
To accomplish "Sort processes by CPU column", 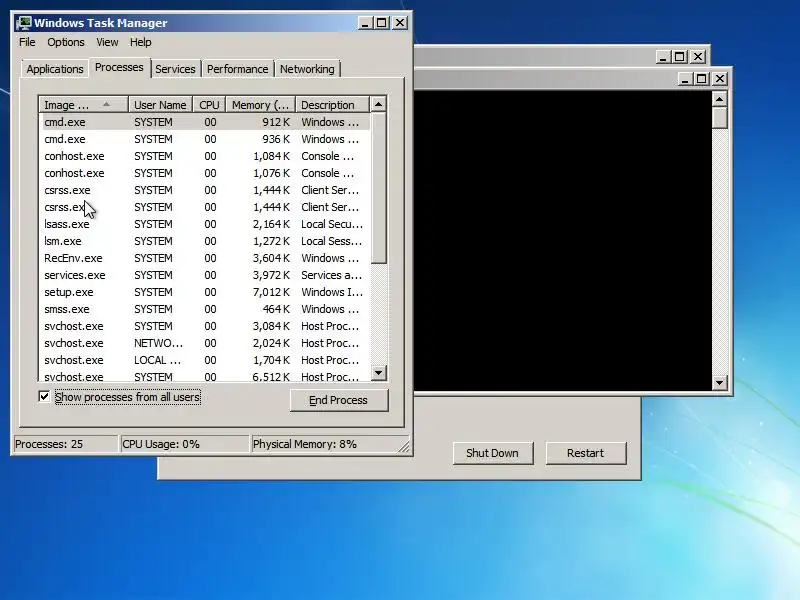I will tap(209, 105).
